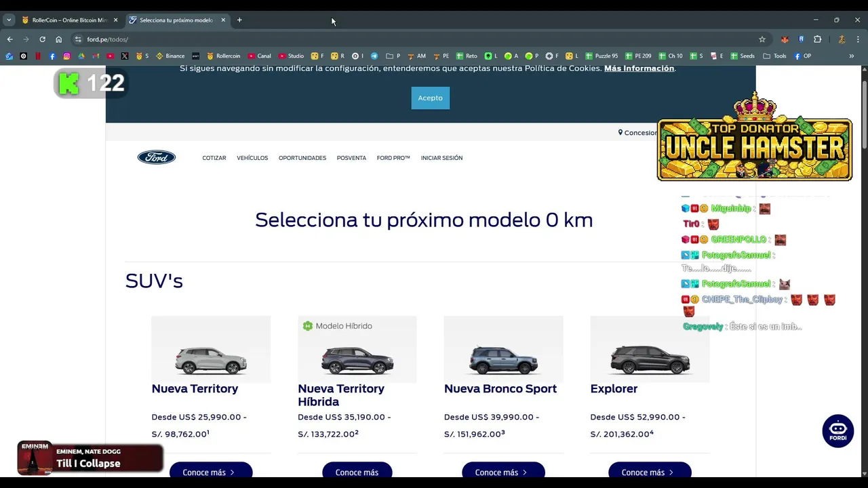Bookmark this page with the star icon

(762, 39)
